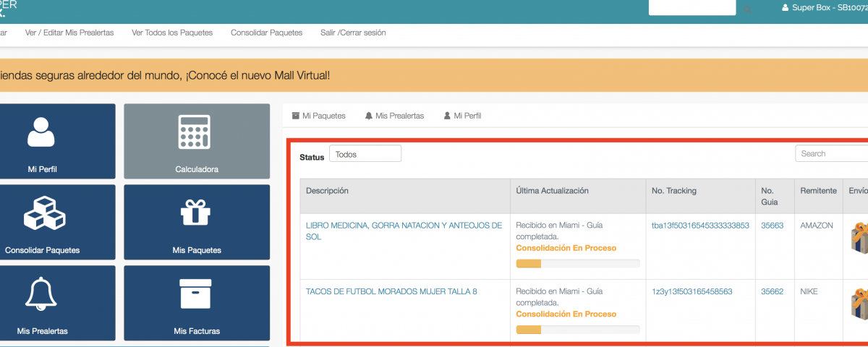Open TACOS DE FUTBOL MORADOS package link
Screen dimensions: 868x347
point(391,291)
